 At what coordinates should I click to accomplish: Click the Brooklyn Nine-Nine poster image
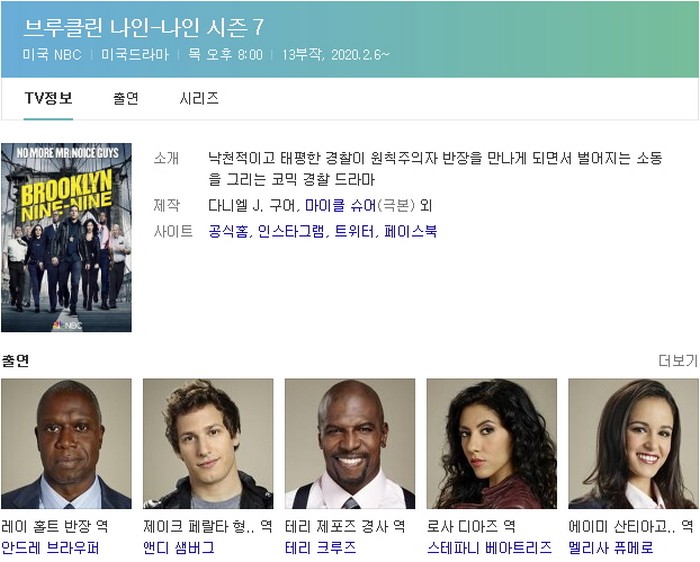[67, 237]
